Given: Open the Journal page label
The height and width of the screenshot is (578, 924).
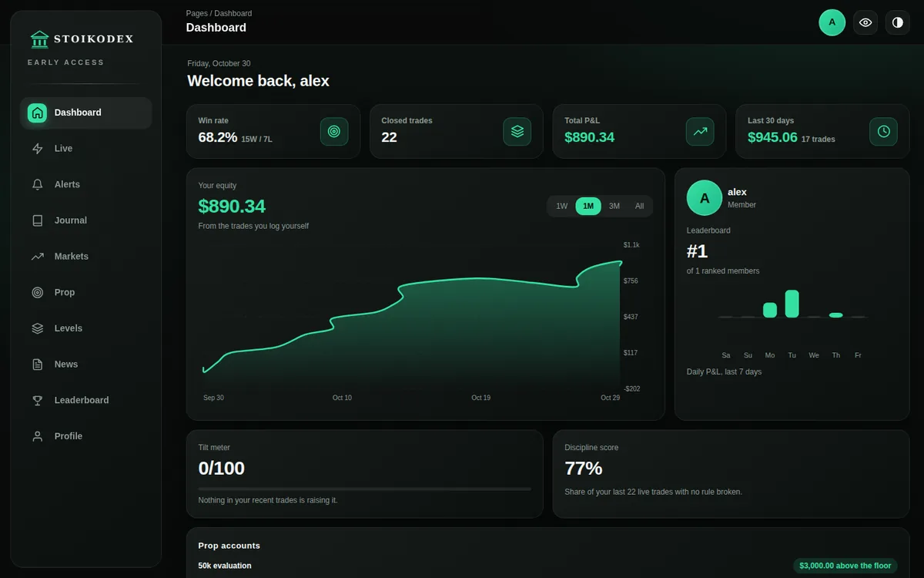Looking at the screenshot, I should click(71, 220).
